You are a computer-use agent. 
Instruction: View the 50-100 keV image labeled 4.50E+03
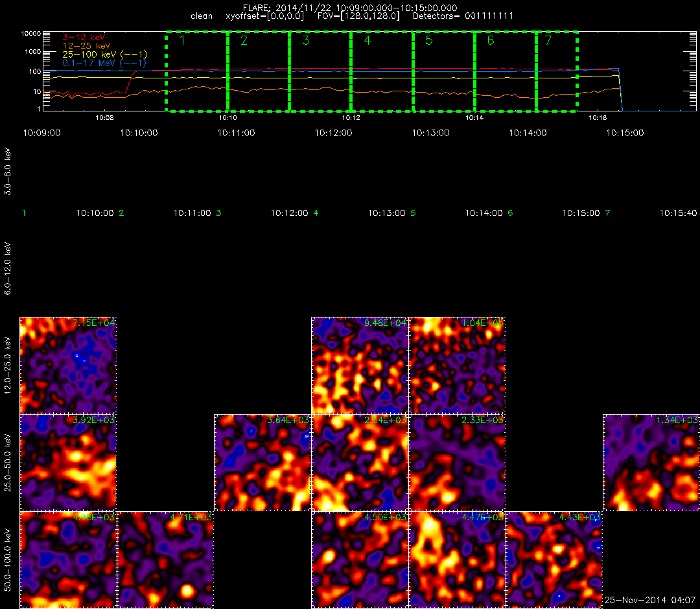[x=360, y=560]
